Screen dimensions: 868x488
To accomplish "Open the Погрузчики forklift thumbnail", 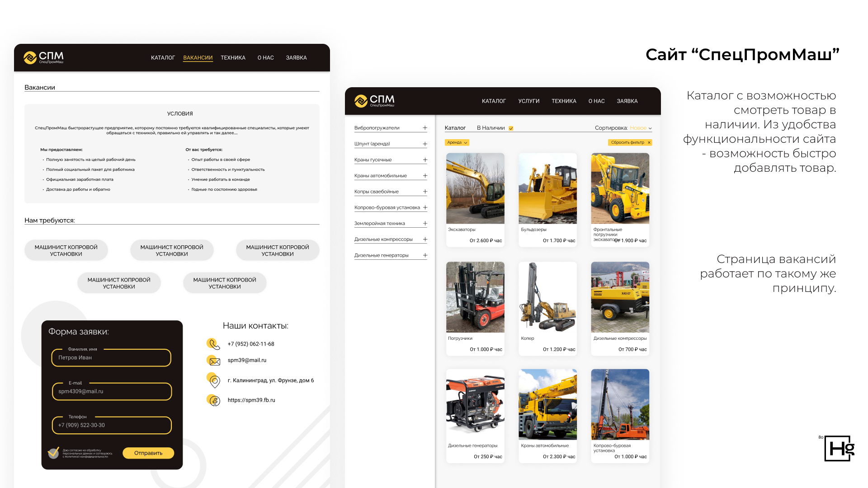I will pyautogui.click(x=475, y=297).
